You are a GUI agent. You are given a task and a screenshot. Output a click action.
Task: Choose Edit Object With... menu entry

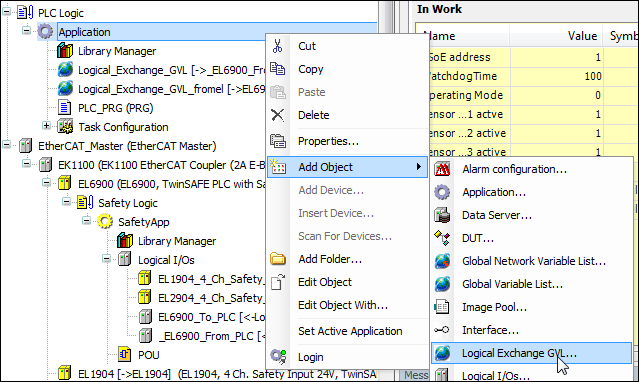347,305
